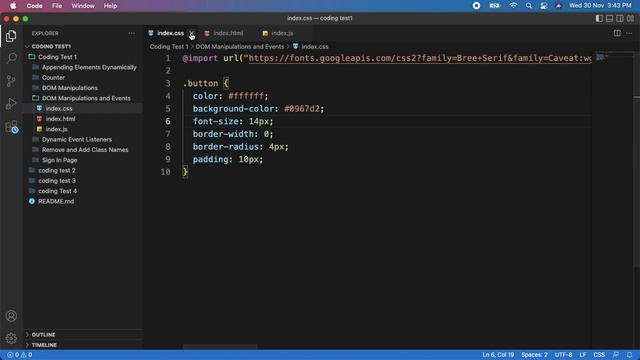Open the File menu
Screen dimensions: 640x360
tap(57, 6)
